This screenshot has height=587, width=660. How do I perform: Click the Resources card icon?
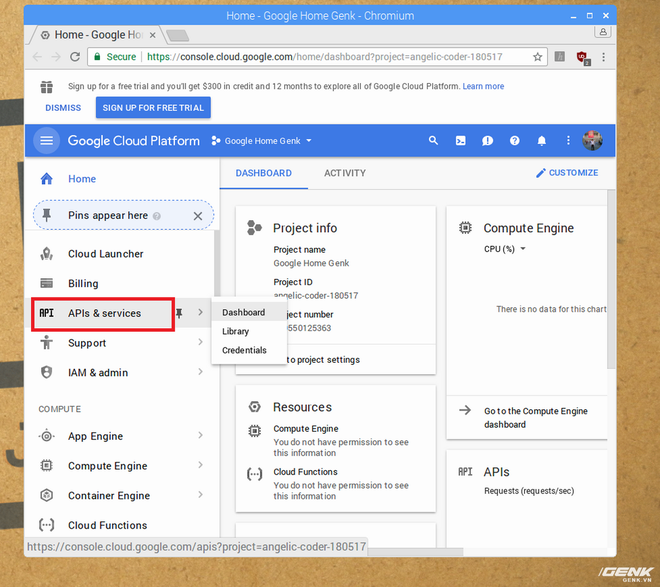(255, 407)
